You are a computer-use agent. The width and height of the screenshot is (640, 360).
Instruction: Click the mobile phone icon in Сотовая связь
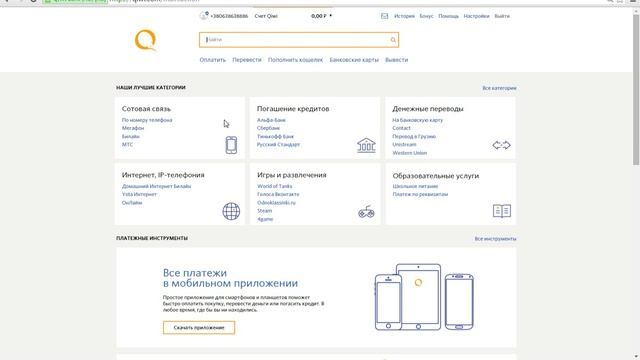pos(231,145)
